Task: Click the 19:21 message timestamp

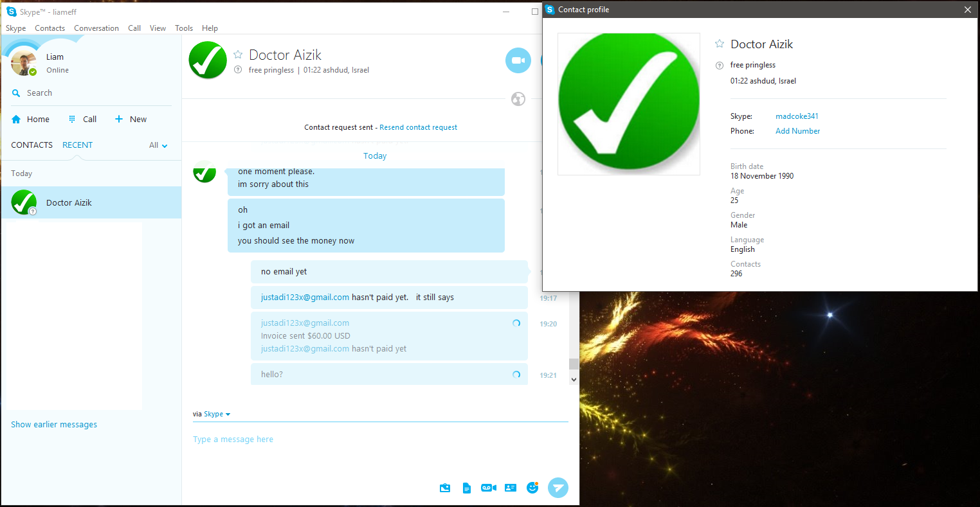Action: [548, 375]
